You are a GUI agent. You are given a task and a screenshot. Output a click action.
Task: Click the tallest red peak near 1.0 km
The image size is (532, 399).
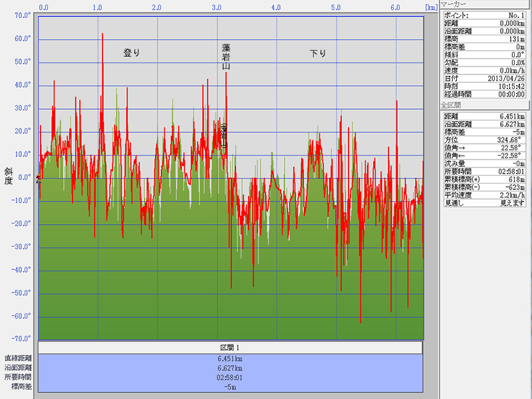point(102,35)
